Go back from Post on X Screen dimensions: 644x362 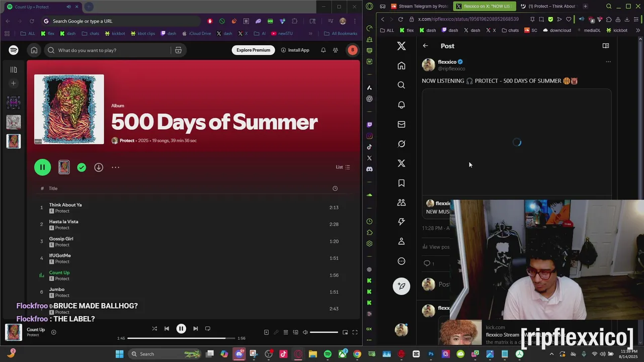(426, 46)
